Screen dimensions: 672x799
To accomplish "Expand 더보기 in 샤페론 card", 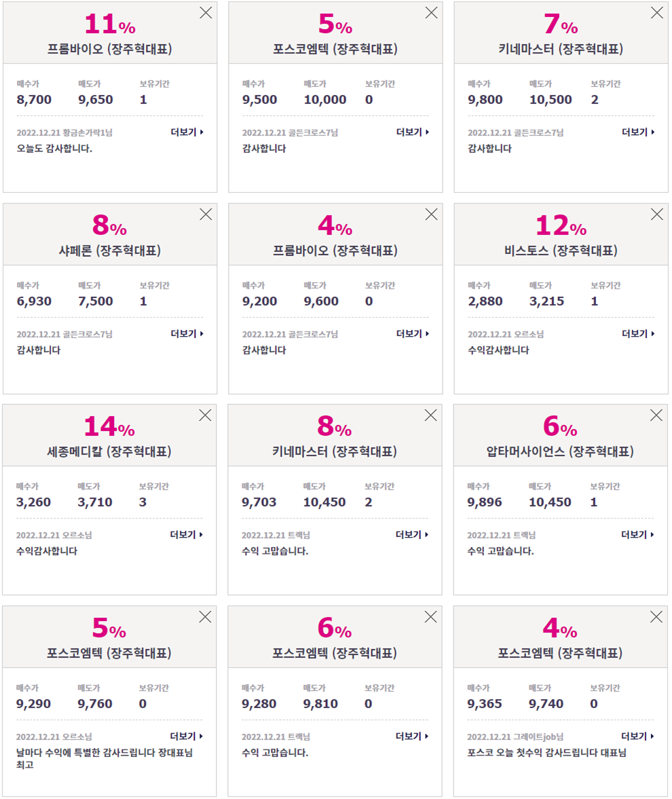I will (187, 334).
